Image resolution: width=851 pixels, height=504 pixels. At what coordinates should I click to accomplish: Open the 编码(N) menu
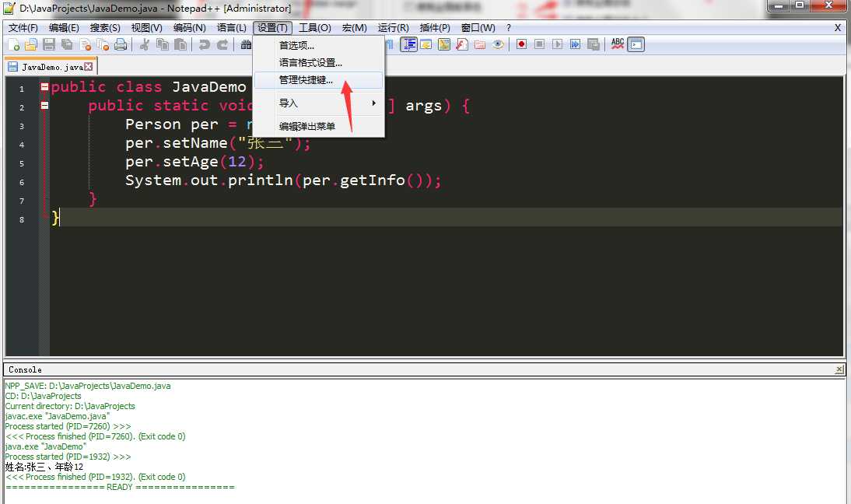(189, 28)
